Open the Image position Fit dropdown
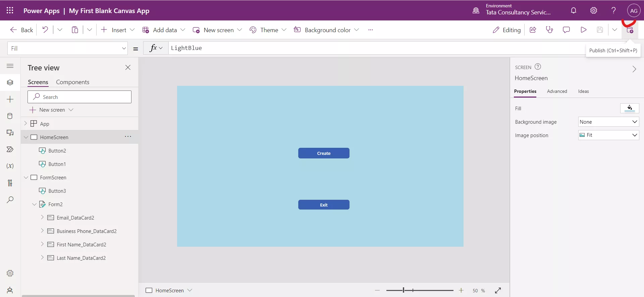644x297 pixels. [x=608, y=135]
